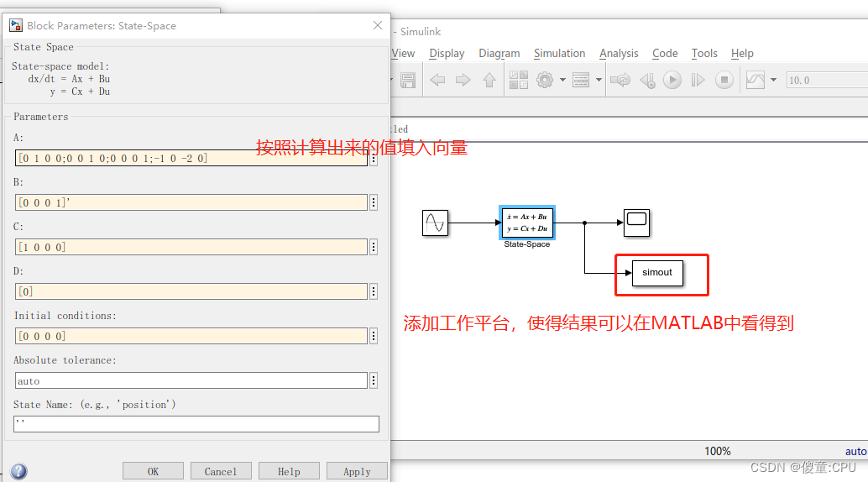This screenshot has height=482, width=868.
Task: Click the simulation stop time field 10.0
Action: (x=827, y=81)
